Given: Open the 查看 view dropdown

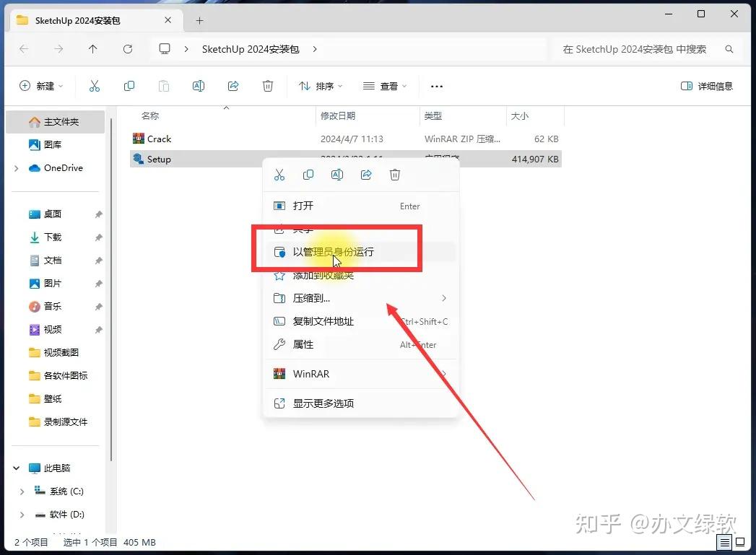Looking at the screenshot, I should pyautogui.click(x=385, y=86).
